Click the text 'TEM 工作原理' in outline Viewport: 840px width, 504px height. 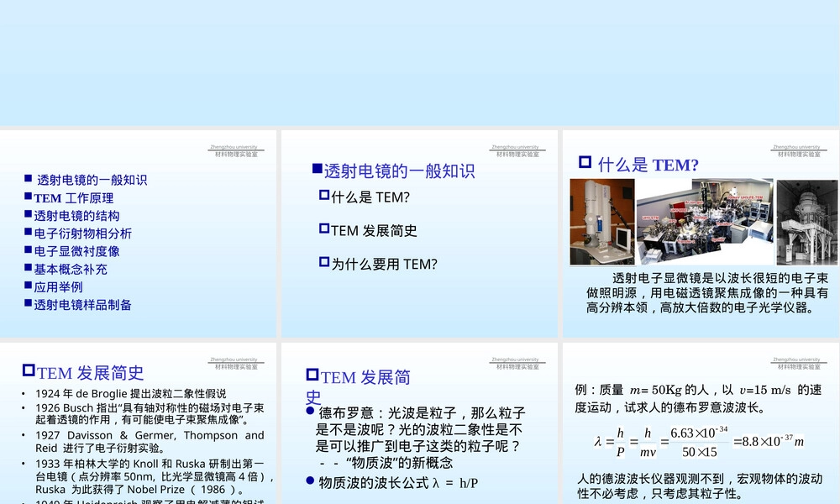[74, 198]
